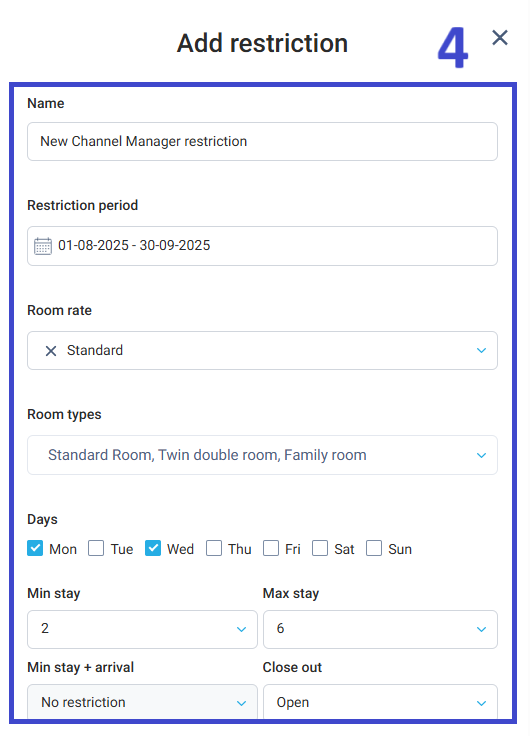Close the Add restriction dialog
This screenshot has height=736, width=530.
coord(499,38)
